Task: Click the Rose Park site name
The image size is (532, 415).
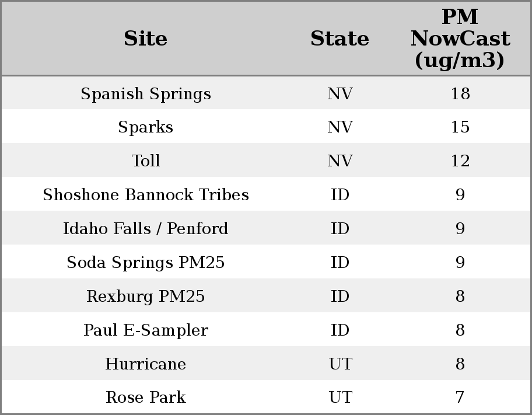Action: [145, 397]
